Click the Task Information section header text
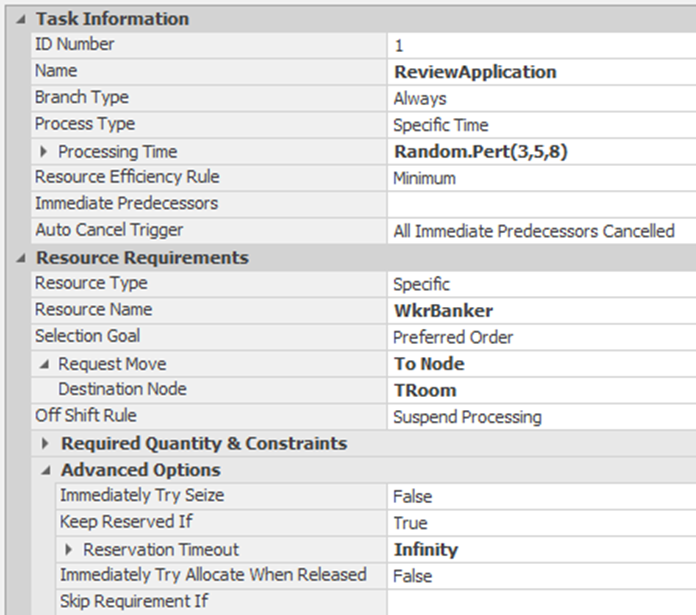Screen dimensions: 696x615 click(113, 19)
